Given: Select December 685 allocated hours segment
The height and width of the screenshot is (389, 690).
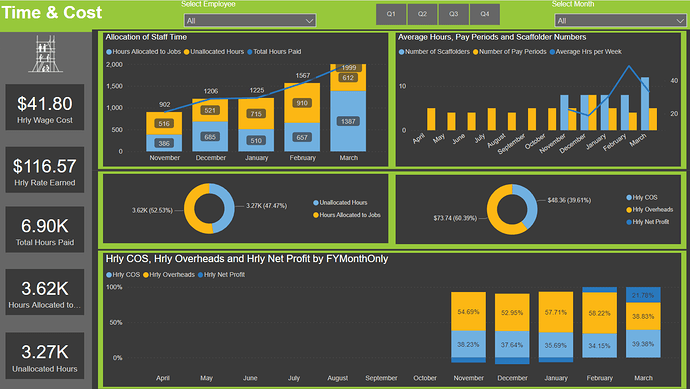Looking at the screenshot, I should (210, 136).
